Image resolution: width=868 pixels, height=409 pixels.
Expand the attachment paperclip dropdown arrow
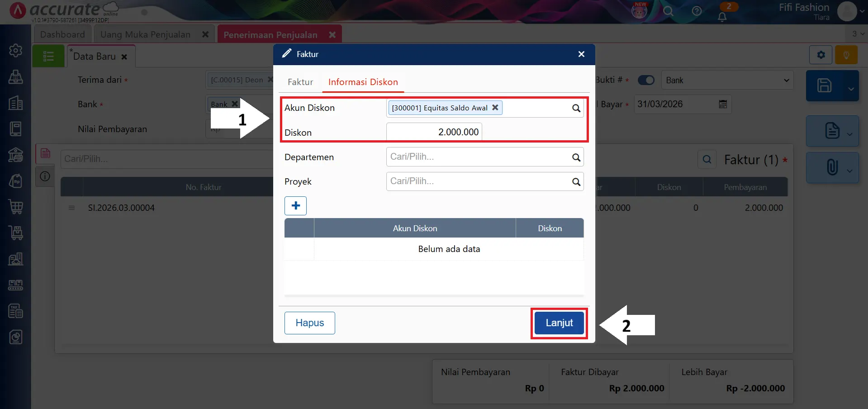pos(849,171)
